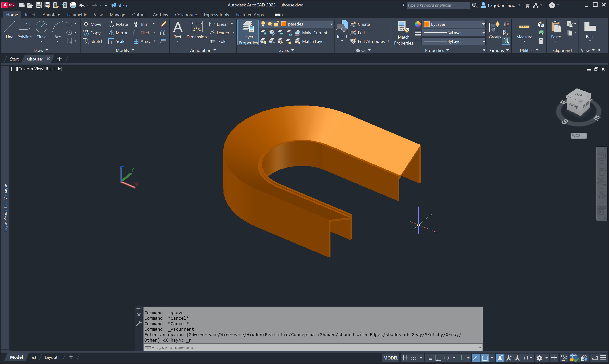This screenshot has width=609, height=364.
Task: Open the WCS coordinate system dropdown
Action: 578,136
